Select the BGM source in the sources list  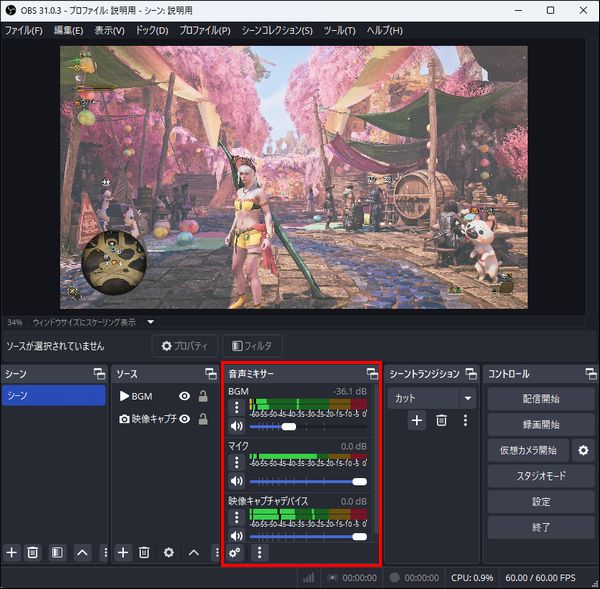(142, 396)
